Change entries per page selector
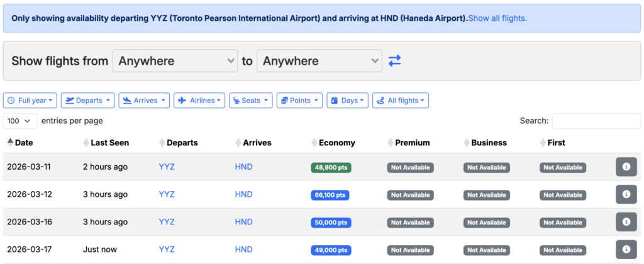This screenshot has height=264, width=644. point(20,121)
